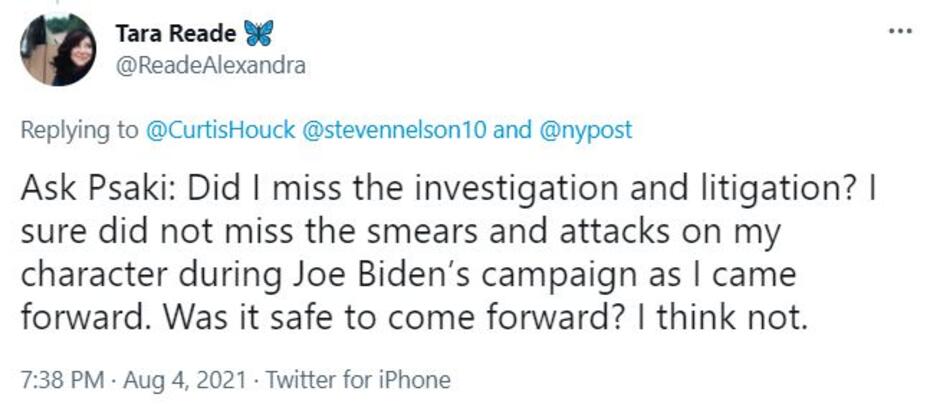Viewport: 930px width, 404px height.
Task: Click the Tara Reade display name
Action: click(176, 33)
